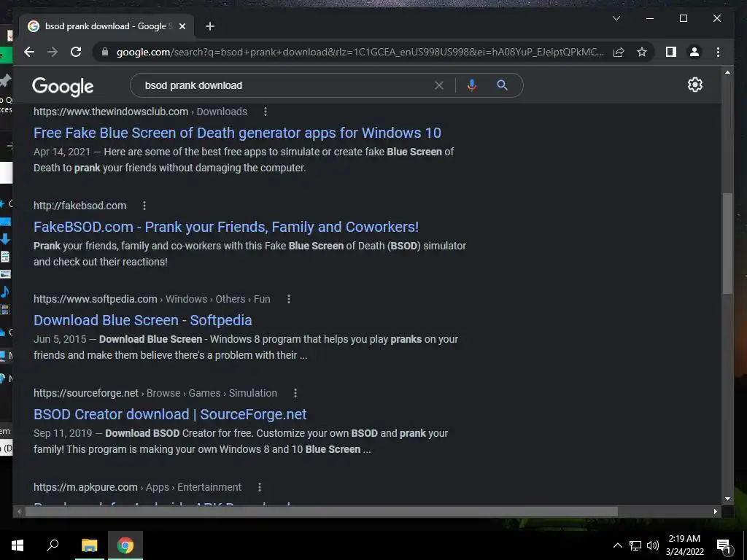
Task: Share this page from the address bar
Action: pyautogui.click(x=619, y=52)
